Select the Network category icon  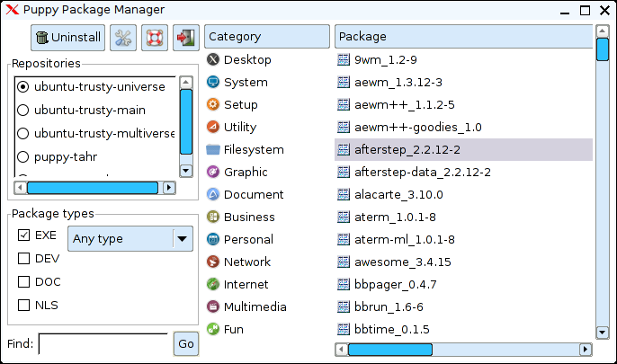click(x=213, y=262)
